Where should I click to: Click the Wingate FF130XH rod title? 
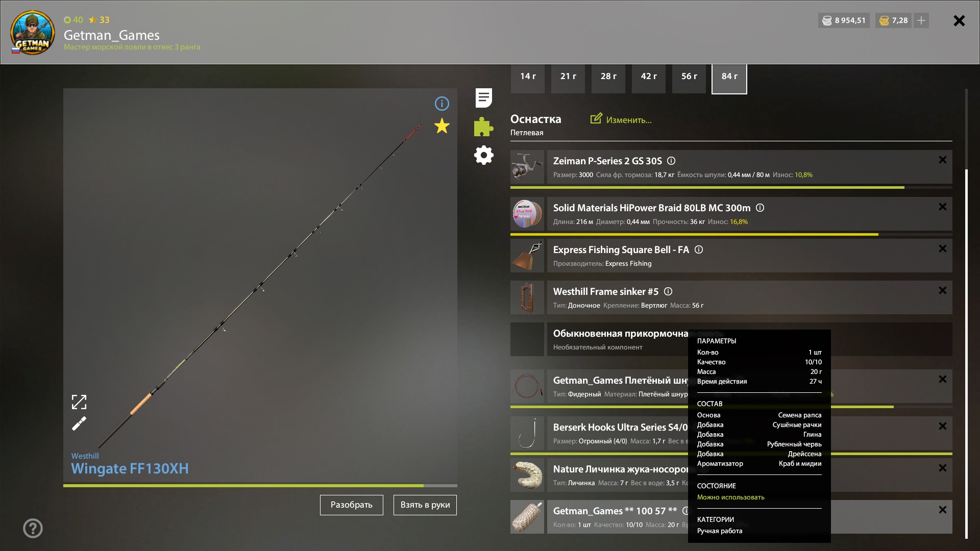tap(130, 468)
